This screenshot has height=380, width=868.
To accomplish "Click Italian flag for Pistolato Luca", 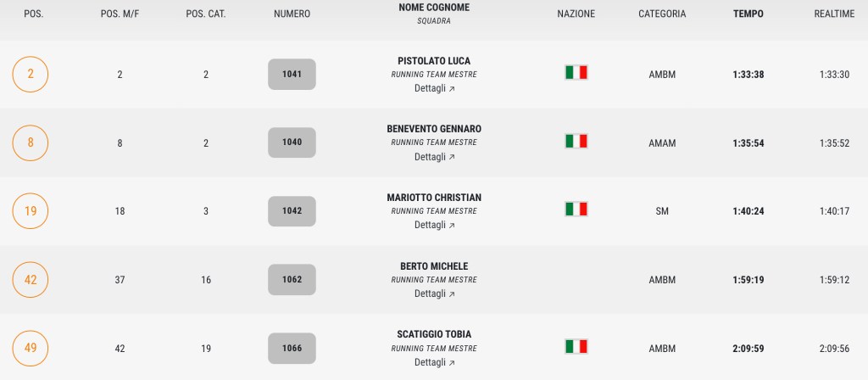I will pos(576,73).
